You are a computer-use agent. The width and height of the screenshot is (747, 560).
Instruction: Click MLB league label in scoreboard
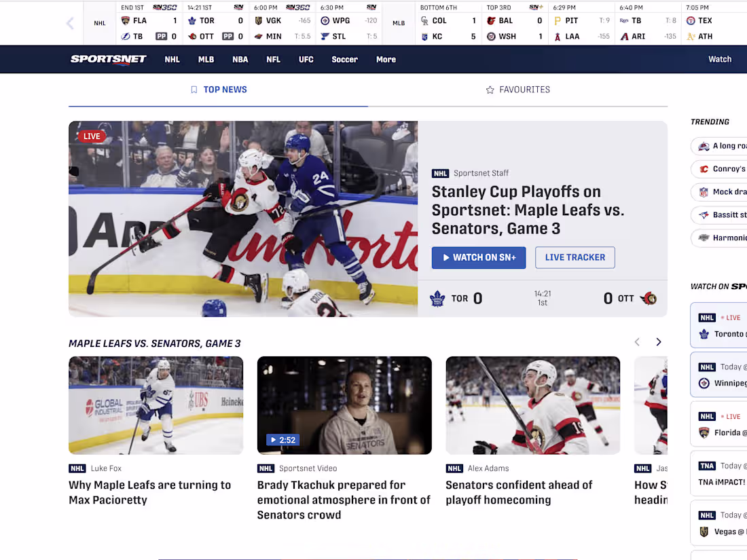tap(399, 23)
